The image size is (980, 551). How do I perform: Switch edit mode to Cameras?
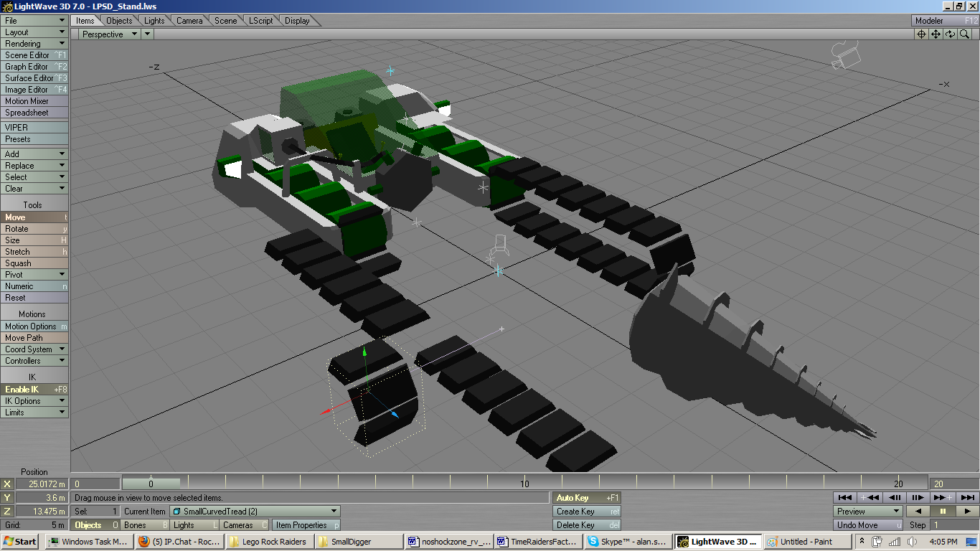pos(245,525)
